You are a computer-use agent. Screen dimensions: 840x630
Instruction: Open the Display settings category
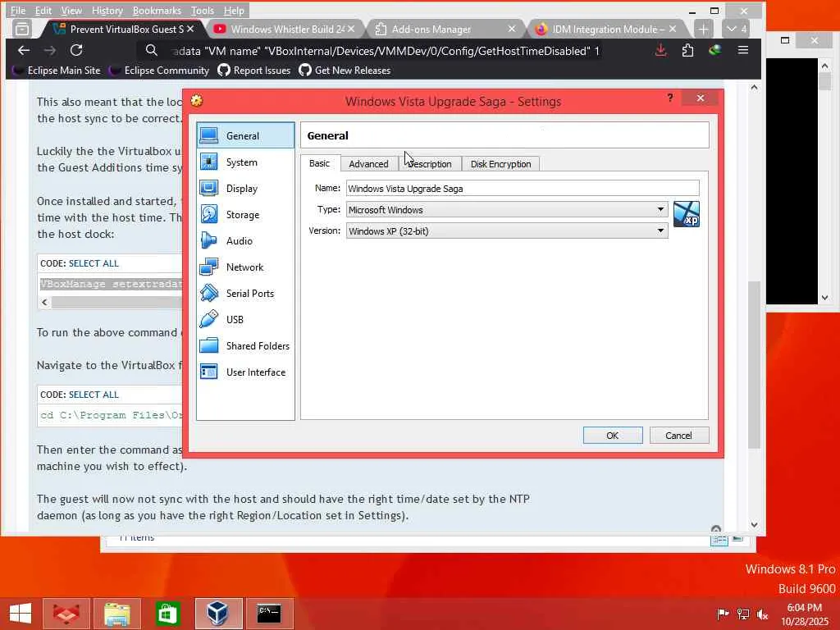245,188
